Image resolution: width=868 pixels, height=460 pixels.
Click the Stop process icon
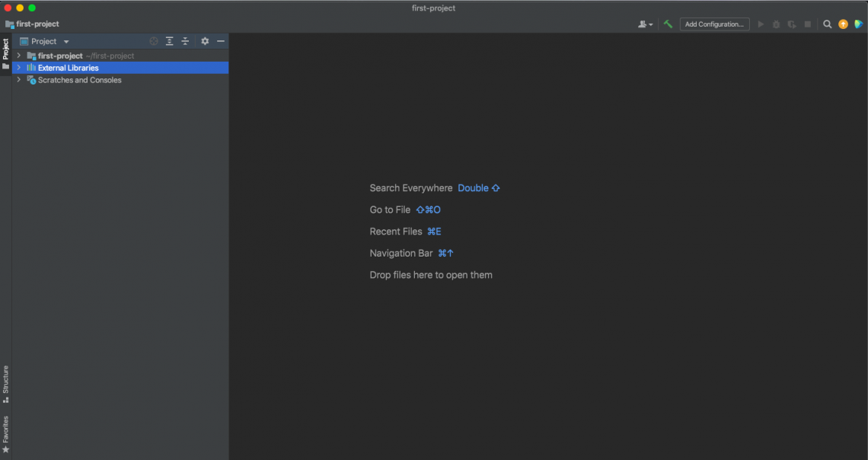807,24
